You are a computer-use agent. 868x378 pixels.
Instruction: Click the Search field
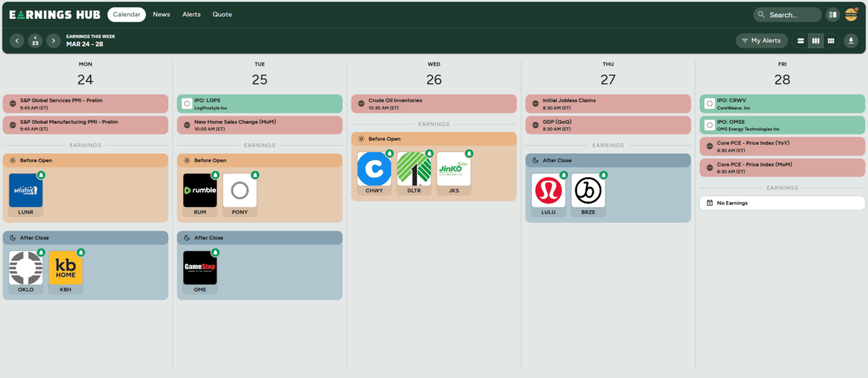click(x=787, y=15)
